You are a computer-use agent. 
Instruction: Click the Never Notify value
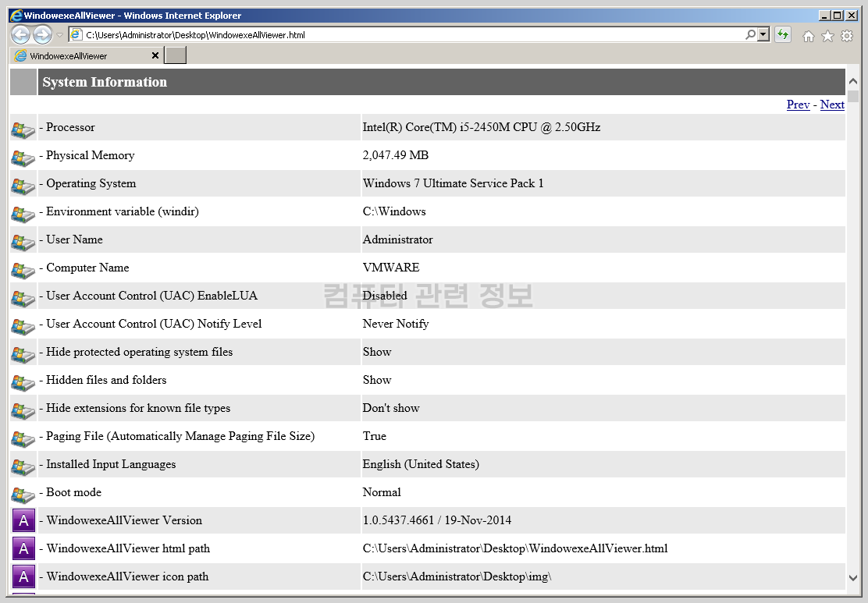(396, 324)
